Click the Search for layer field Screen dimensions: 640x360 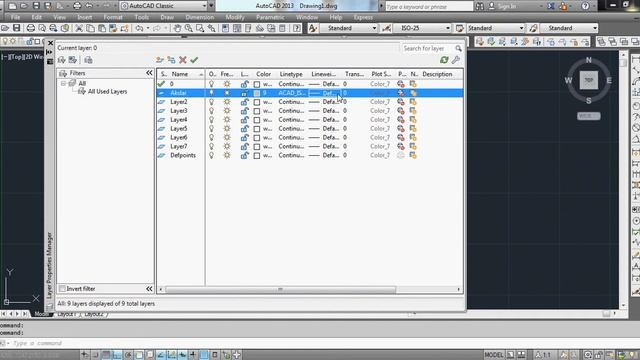(428, 49)
